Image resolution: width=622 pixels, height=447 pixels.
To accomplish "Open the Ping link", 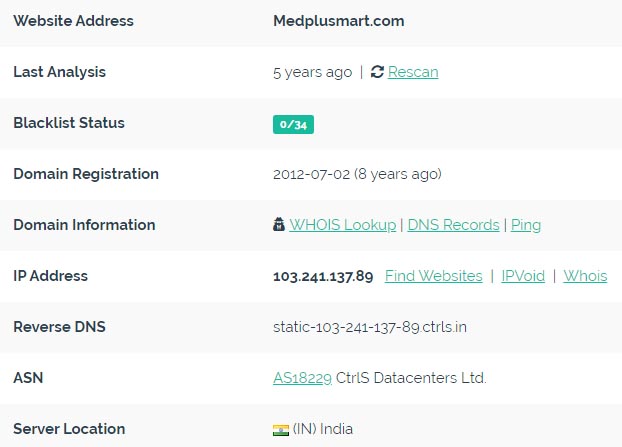I will [526, 225].
